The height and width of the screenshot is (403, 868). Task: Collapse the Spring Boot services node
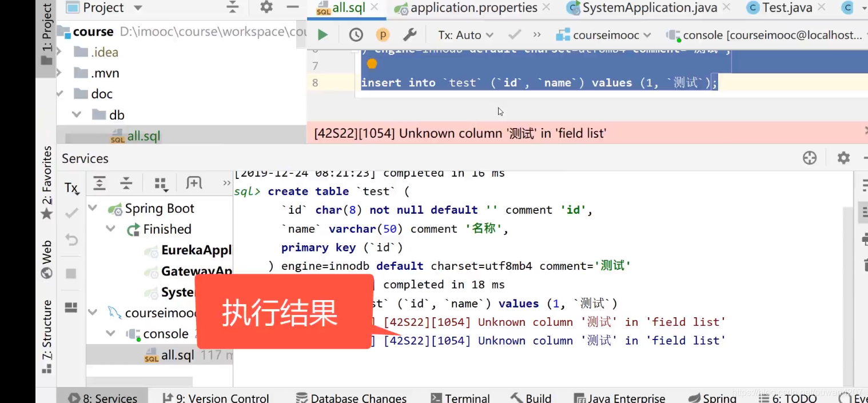93,209
